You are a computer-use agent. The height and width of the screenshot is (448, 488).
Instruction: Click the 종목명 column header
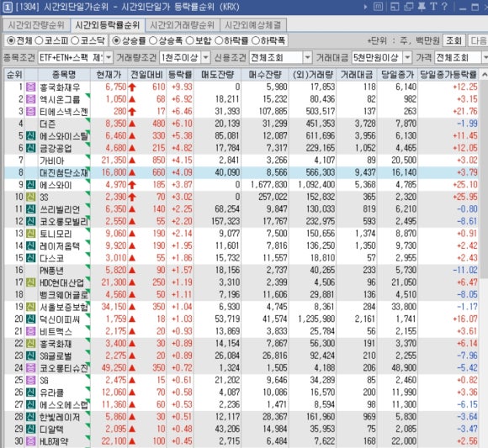pyautogui.click(x=64, y=75)
